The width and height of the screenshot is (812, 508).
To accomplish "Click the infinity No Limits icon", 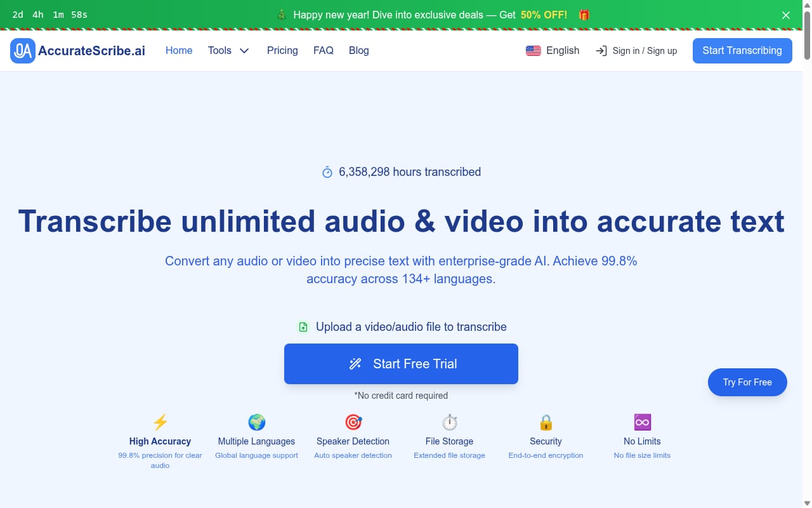I will tap(642, 422).
